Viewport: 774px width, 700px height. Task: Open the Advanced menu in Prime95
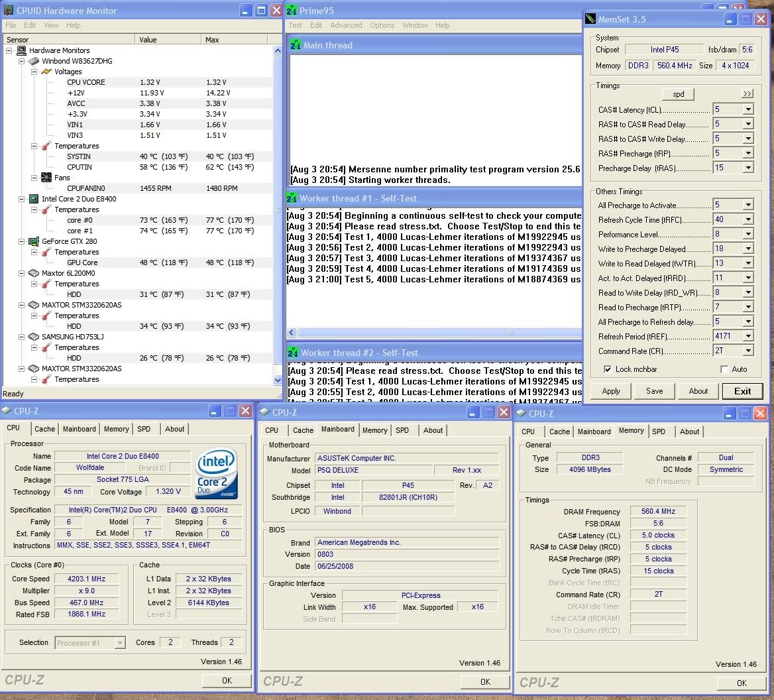(x=346, y=25)
